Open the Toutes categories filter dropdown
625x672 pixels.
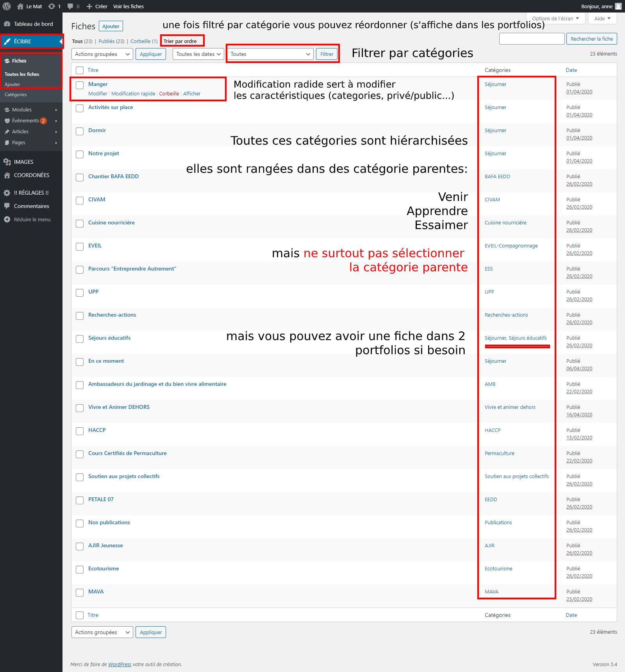click(x=270, y=54)
